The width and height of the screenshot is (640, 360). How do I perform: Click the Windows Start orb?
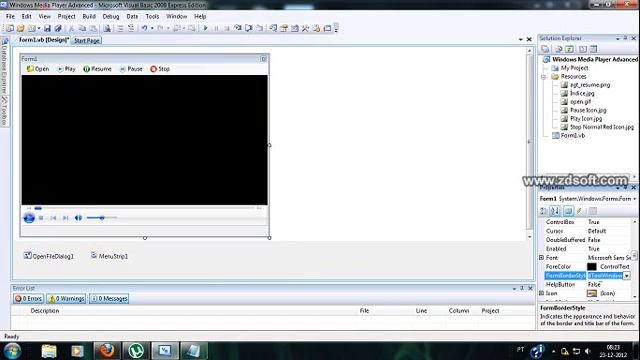[x=13, y=351]
